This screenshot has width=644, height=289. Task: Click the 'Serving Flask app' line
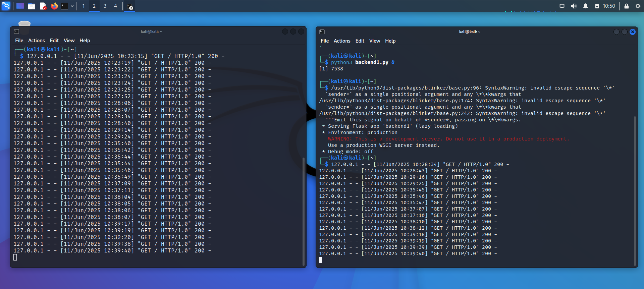point(390,126)
